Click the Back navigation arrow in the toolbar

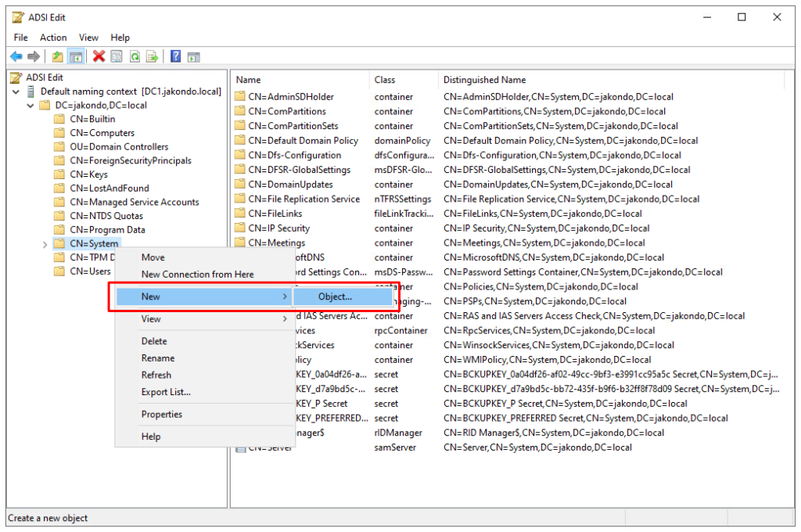pos(16,56)
